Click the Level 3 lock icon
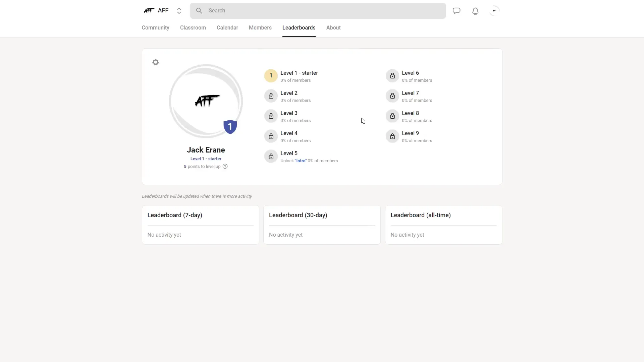The width and height of the screenshot is (644, 362). click(x=271, y=116)
